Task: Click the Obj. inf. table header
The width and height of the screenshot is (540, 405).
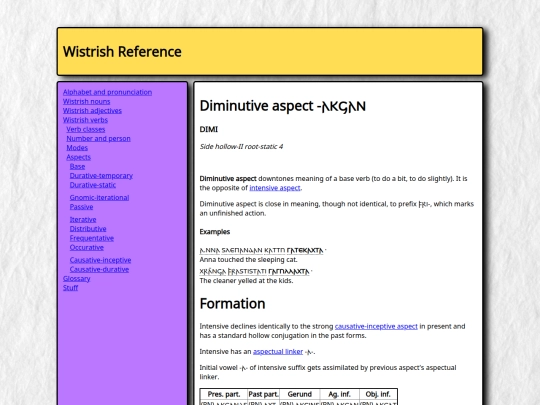Action: coord(378,394)
